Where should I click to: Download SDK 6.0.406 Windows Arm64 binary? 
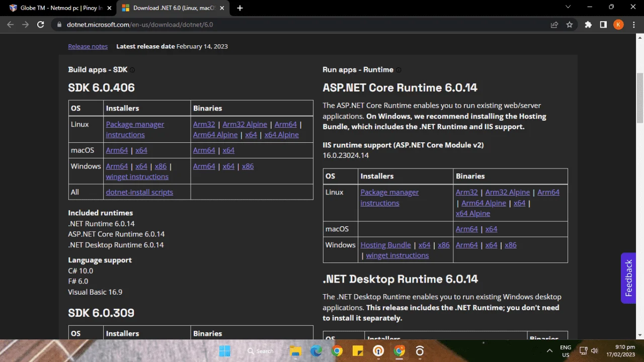pyautogui.click(x=204, y=166)
